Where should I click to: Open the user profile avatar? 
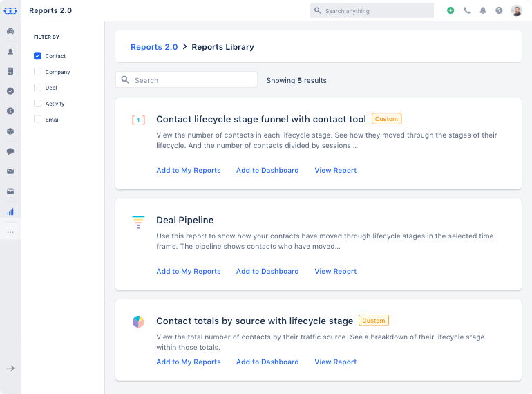[x=516, y=10]
